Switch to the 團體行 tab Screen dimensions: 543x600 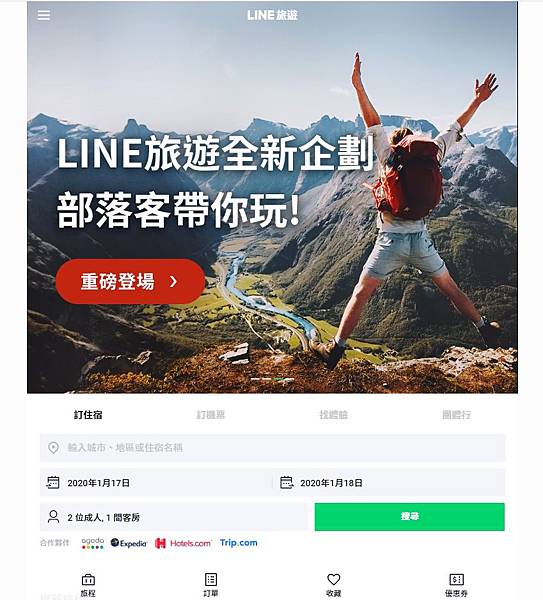click(x=456, y=415)
